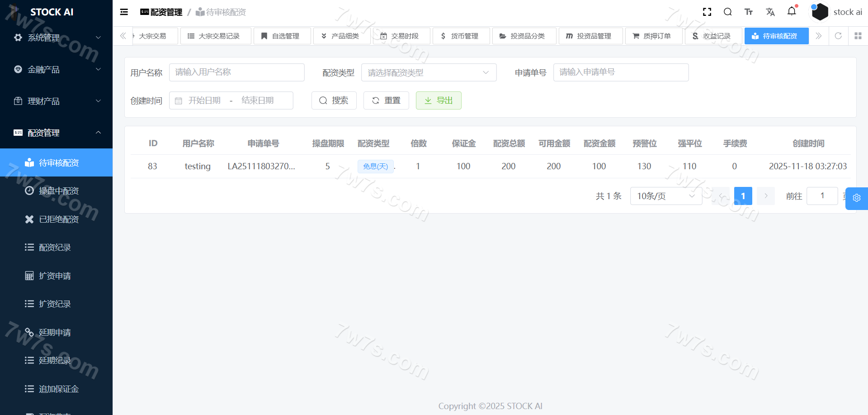Switch to the 质押订单 tab

[x=653, y=36]
